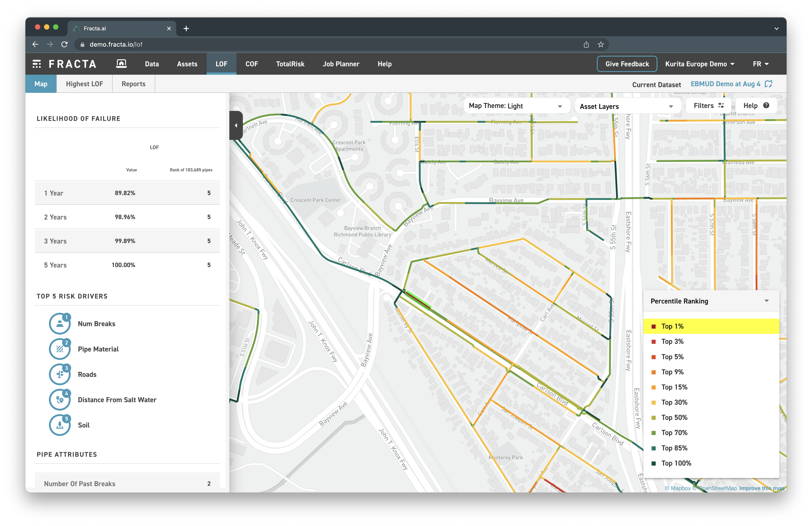
Task: Click the Top 3% red color swatch
Action: 653,342
